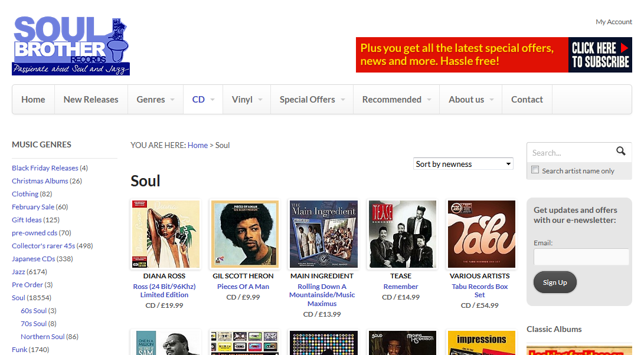This screenshot has width=644, height=355.
Task: Go to New Releases menu item
Action: pyautogui.click(x=91, y=100)
